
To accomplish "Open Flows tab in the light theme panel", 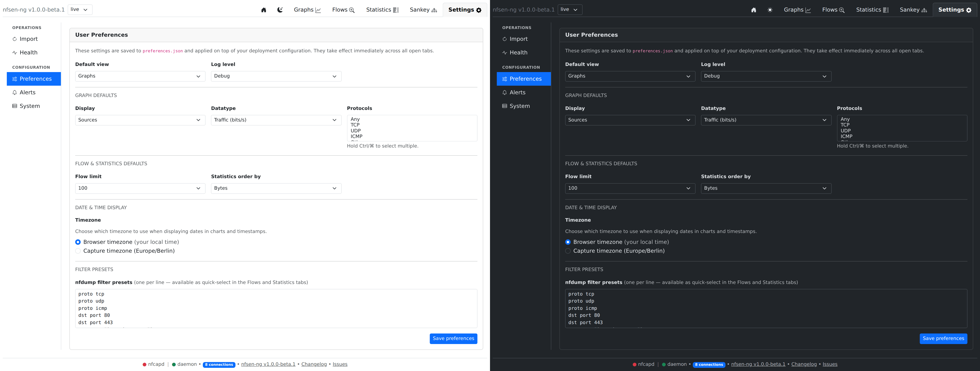I will (x=343, y=10).
